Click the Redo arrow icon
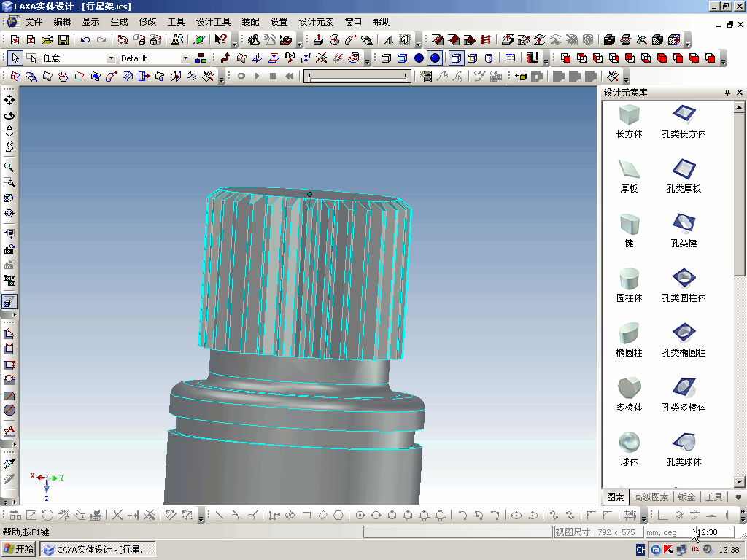The height and width of the screenshot is (560, 747). [x=101, y=40]
